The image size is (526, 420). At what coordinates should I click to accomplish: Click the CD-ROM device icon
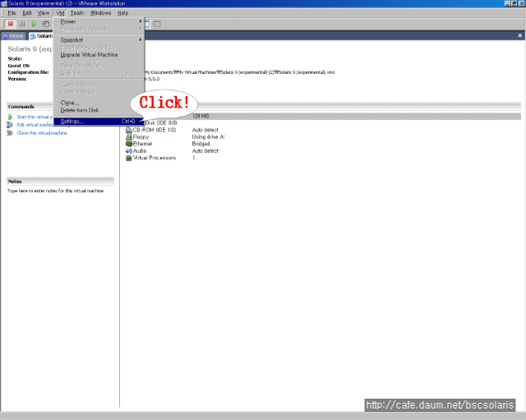(129, 130)
